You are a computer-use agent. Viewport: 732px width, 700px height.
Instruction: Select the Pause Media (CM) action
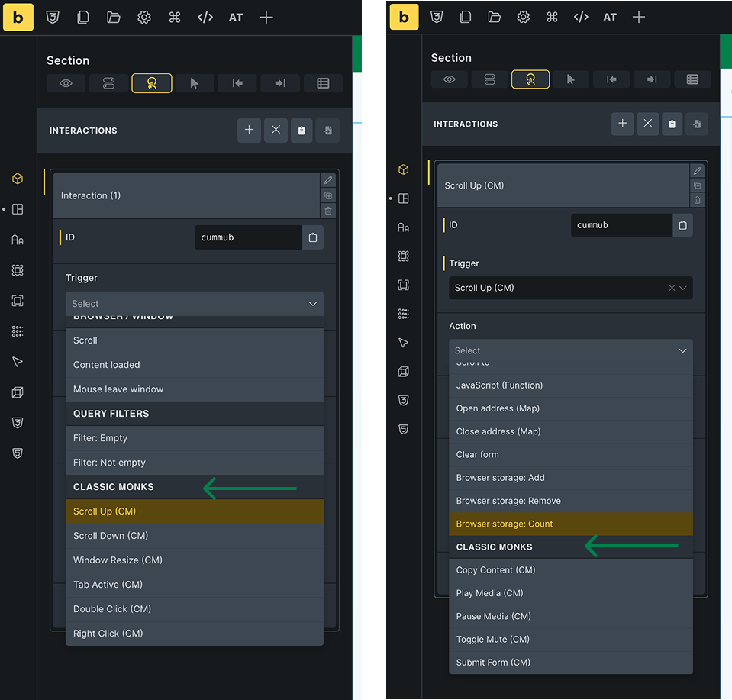(x=570, y=616)
